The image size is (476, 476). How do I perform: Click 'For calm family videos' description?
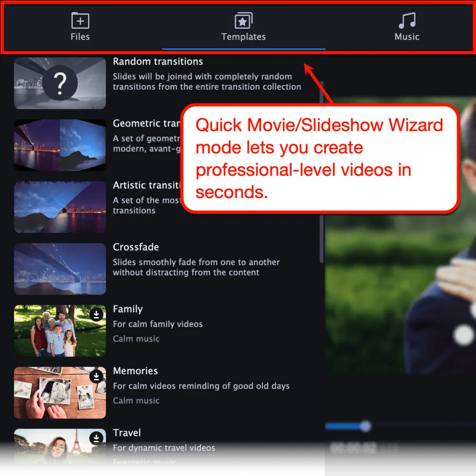(x=158, y=324)
